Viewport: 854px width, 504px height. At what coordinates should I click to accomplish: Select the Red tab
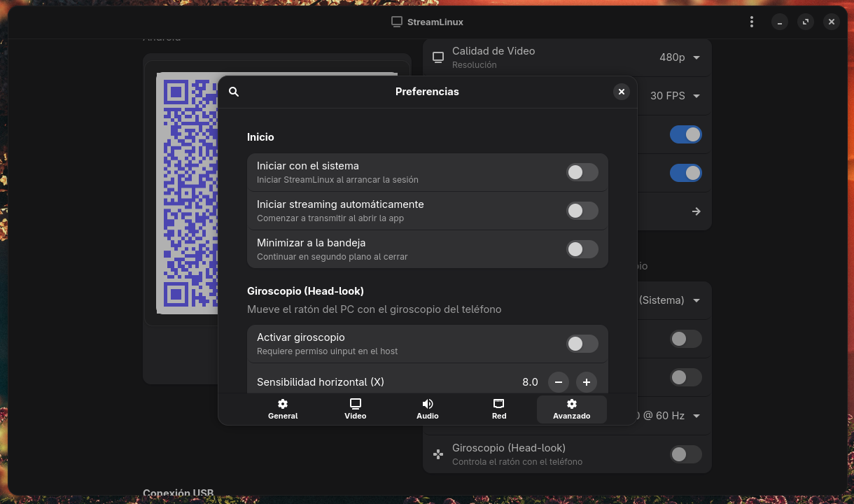coord(499,409)
